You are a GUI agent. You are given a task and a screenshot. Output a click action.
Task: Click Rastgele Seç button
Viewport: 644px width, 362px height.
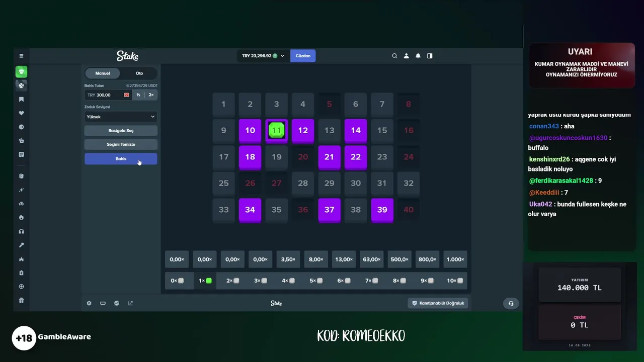(121, 131)
